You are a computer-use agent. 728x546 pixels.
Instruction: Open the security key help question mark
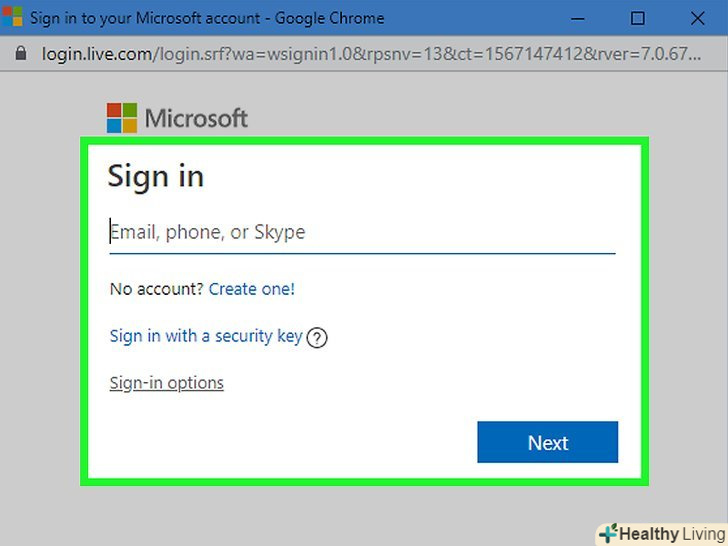tap(317, 338)
